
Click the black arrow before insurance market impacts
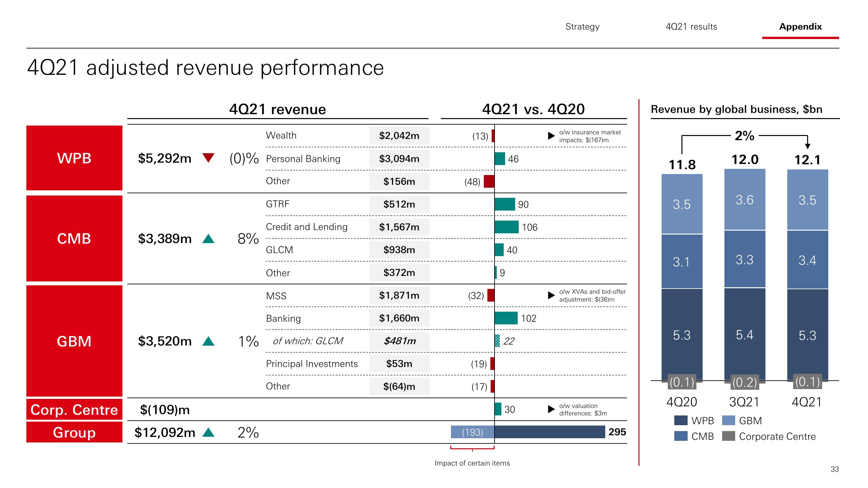click(x=551, y=136)
